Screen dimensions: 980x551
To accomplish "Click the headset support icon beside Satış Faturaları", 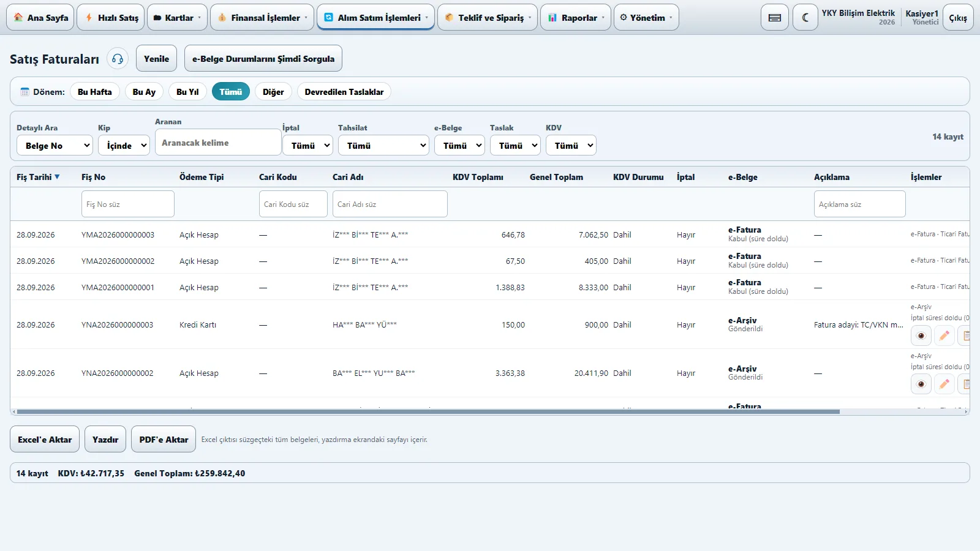I will (118, 59).
